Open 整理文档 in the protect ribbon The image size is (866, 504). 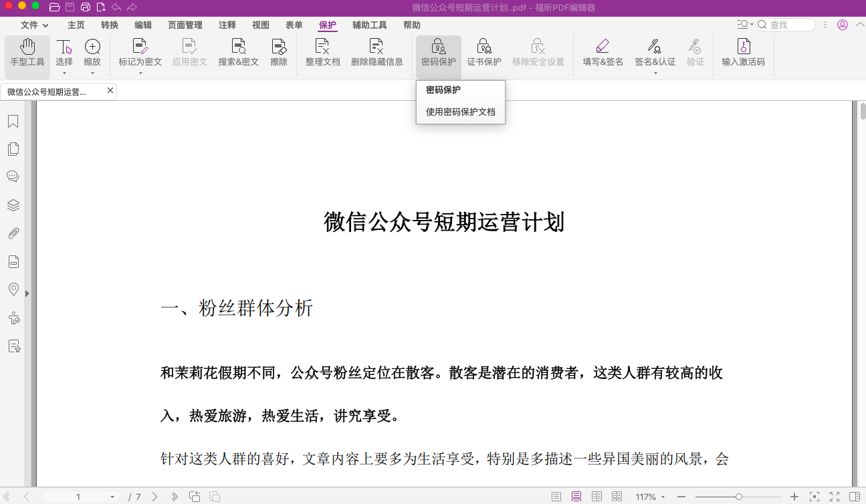[322, 53]
